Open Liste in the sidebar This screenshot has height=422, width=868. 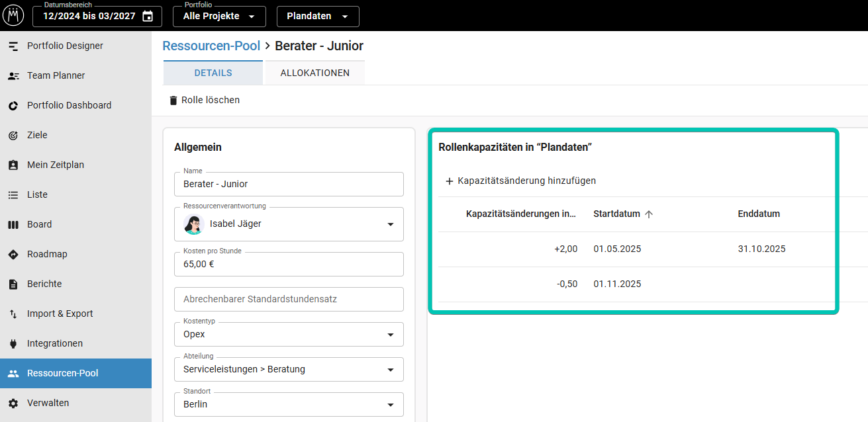point(75,195)
